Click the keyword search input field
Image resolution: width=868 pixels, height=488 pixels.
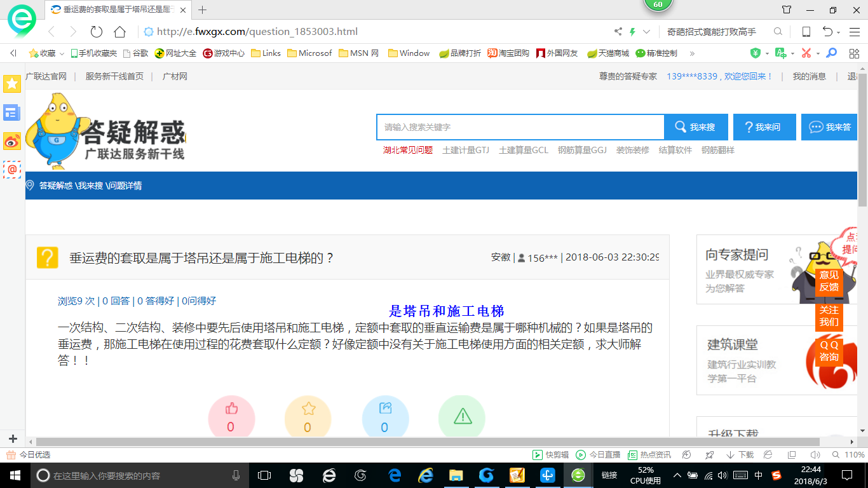[x=520, y=127]
